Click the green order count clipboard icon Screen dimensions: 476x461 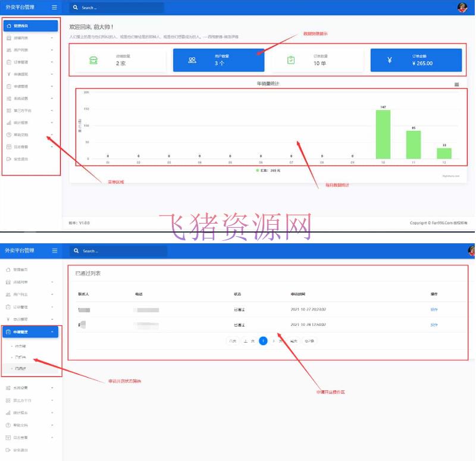coord(291,60)
